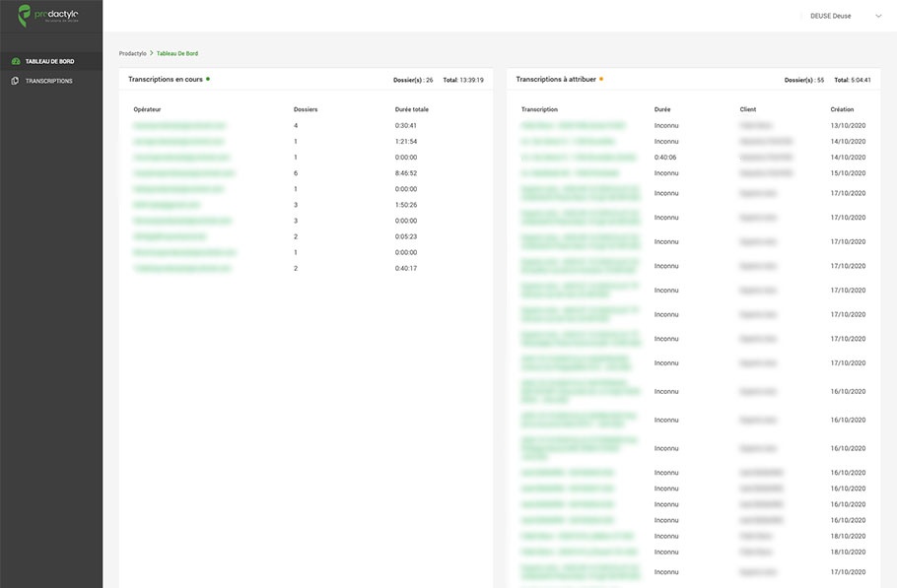Click the green dot beside Transcriptions en cours
897x588 pixels.
(208, 79)
